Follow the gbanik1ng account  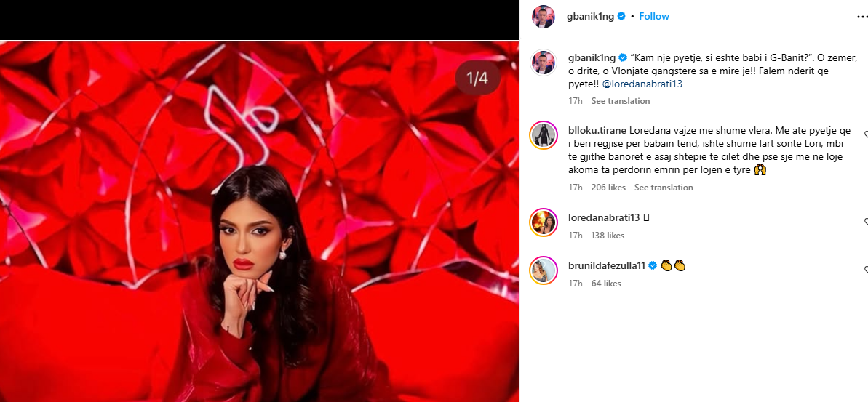pos(654,17)
